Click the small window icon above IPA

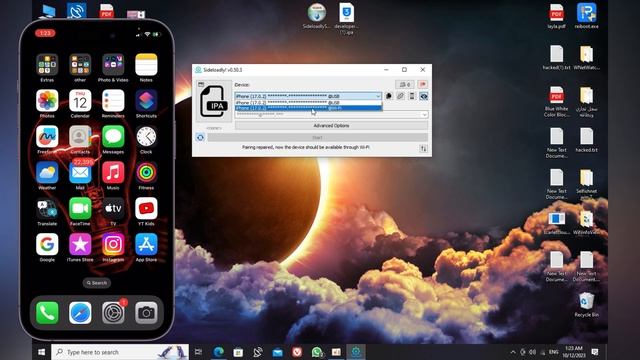coord(201,84)
